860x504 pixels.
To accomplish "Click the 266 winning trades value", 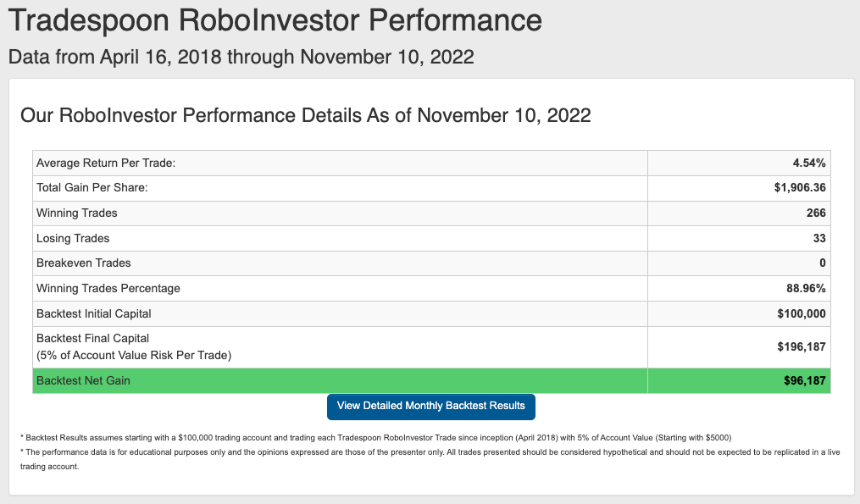I will click(816, 213).
